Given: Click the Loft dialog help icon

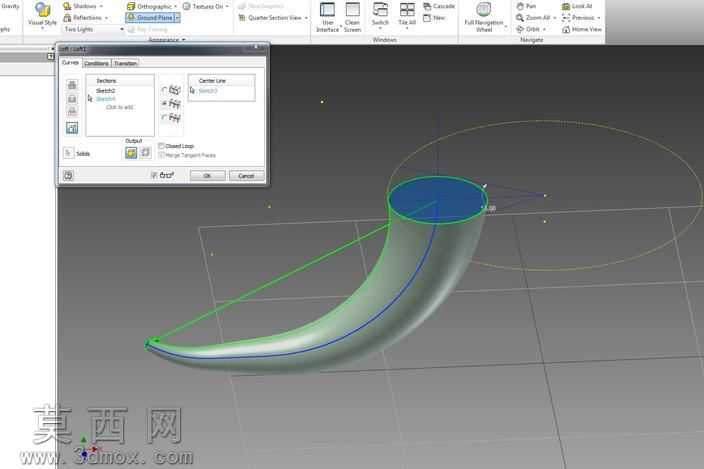Looking at the screenshot, I should (x=68, y=175).
